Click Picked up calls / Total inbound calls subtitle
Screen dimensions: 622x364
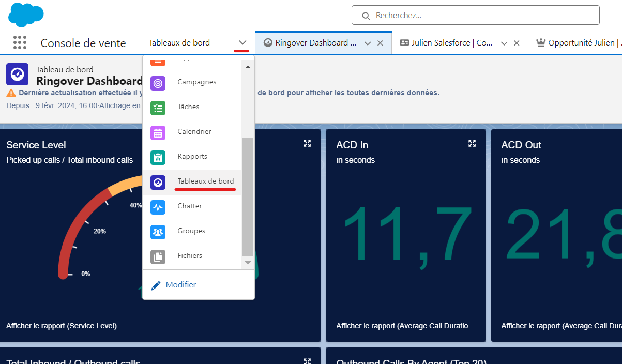(70, 160)
